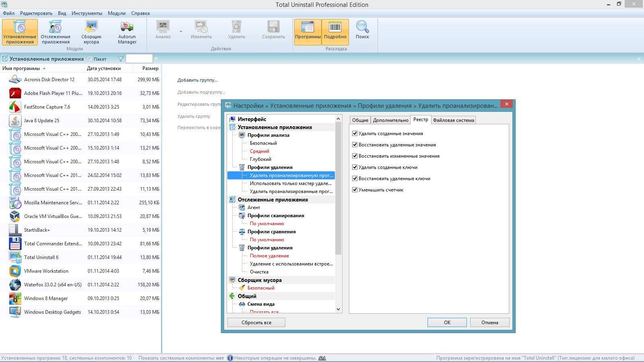Open the Отслеженные приложения module
The image size is (644, 362).
click(56, 32)
